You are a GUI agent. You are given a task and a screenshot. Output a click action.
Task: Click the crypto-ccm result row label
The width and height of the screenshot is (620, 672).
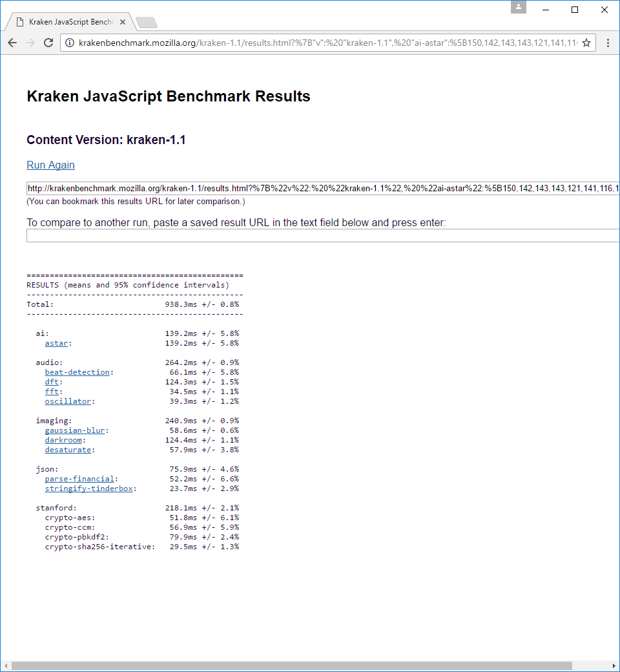70,527
